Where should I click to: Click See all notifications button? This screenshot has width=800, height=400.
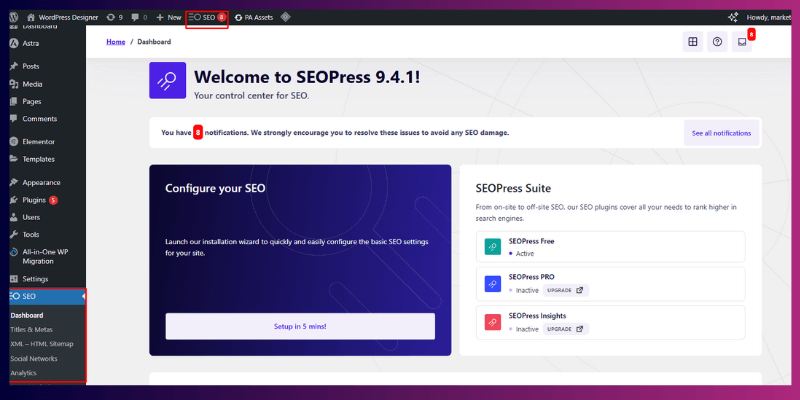coord(721,133)
